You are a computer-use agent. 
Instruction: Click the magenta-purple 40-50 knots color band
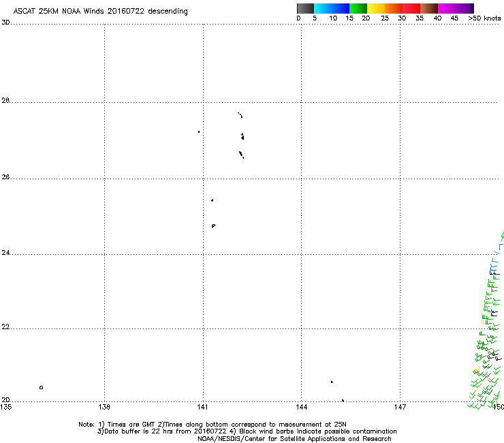[x=456, y=8]
